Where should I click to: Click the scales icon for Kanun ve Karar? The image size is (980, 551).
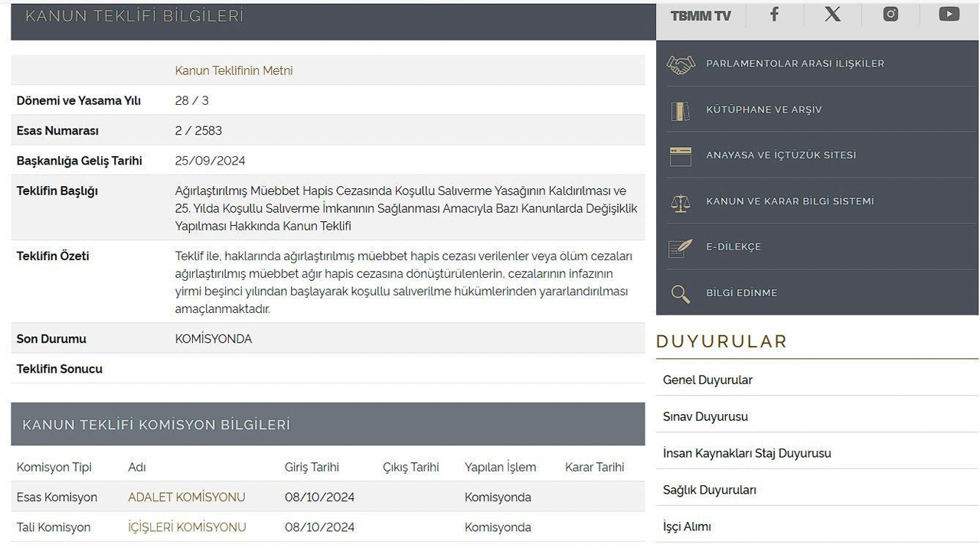681,202
